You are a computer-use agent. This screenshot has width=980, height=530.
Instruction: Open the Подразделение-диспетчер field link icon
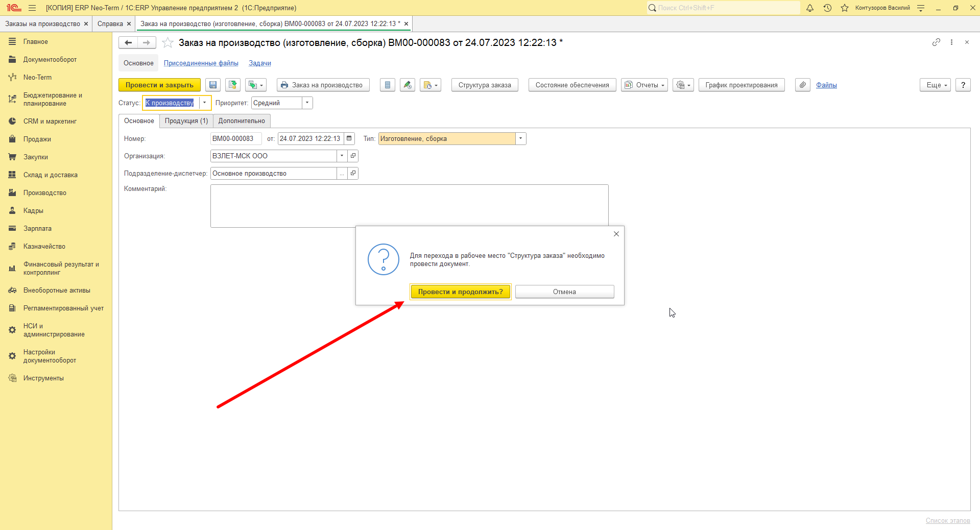[353, 174]
